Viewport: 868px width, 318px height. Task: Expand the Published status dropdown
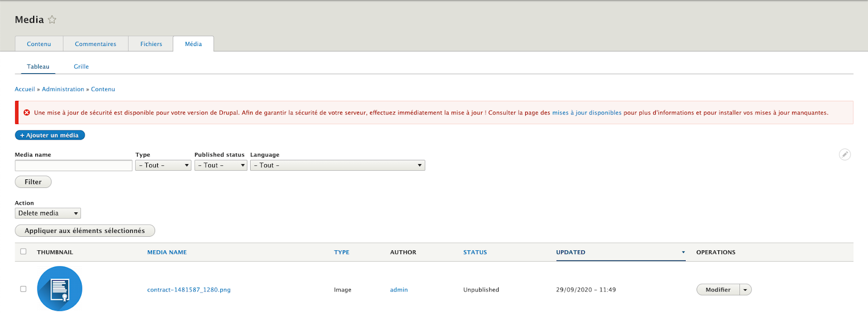click(221, 165)
